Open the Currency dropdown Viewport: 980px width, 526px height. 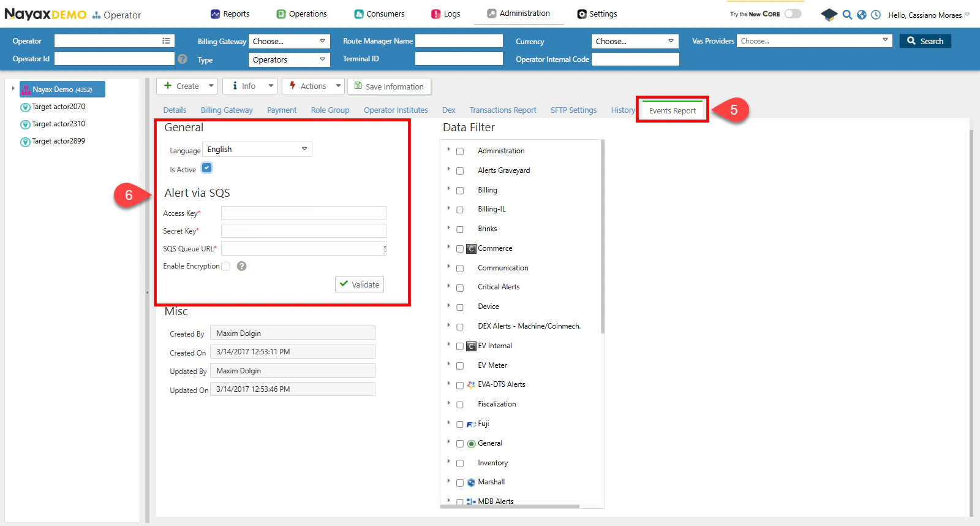point(635,41)
